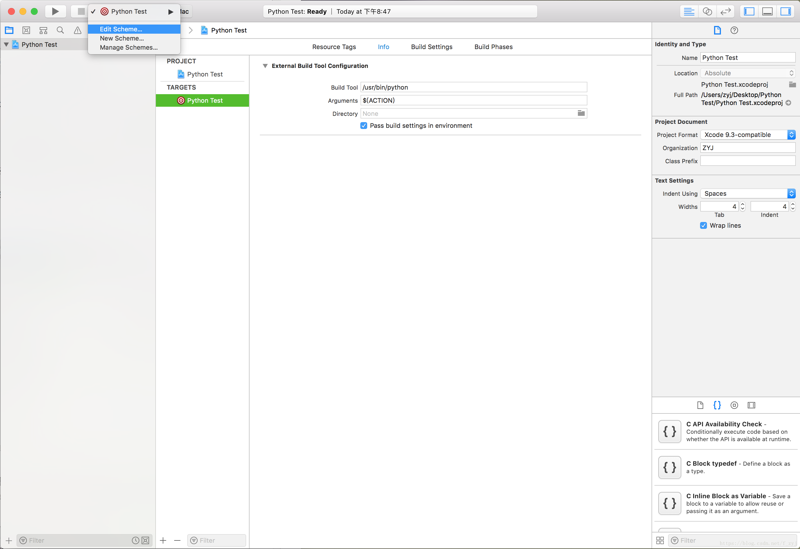This screenshot has width=800, height=549.
Task: Click the Build Tool path field
Action: (473, 87)
